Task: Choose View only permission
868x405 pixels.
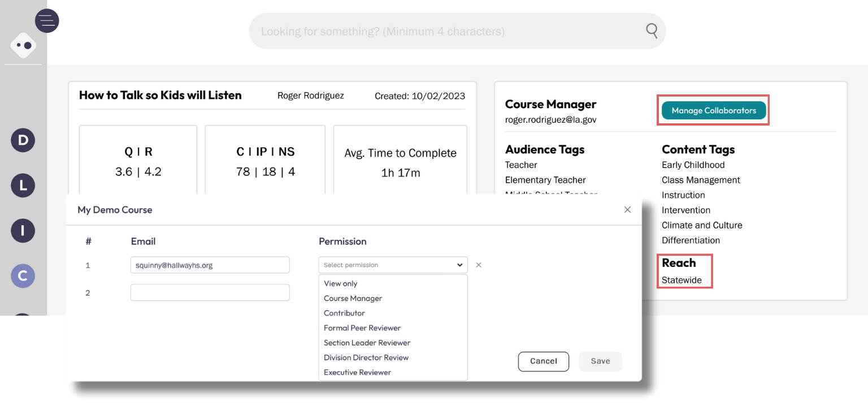Action: pos(341,283)
